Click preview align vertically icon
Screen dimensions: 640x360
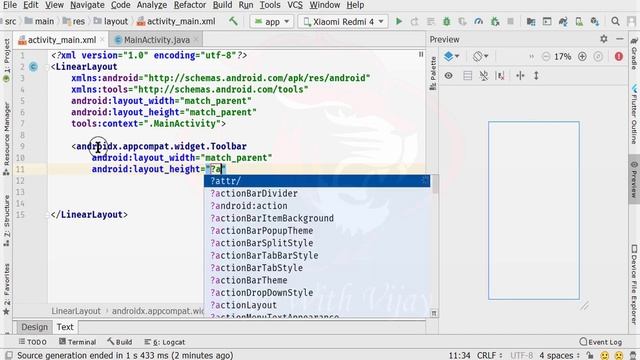coord(536,76)
